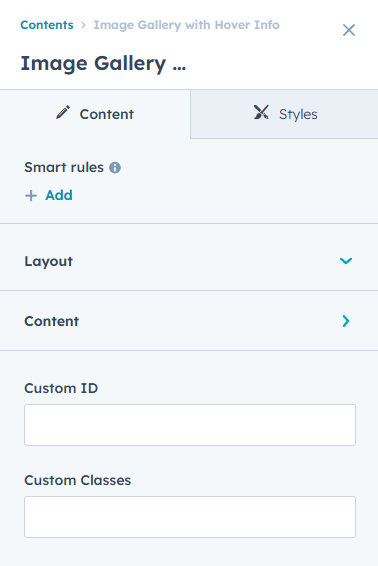
Task: Expand the Layout section chevron
Action: click(x=346, y=261)
